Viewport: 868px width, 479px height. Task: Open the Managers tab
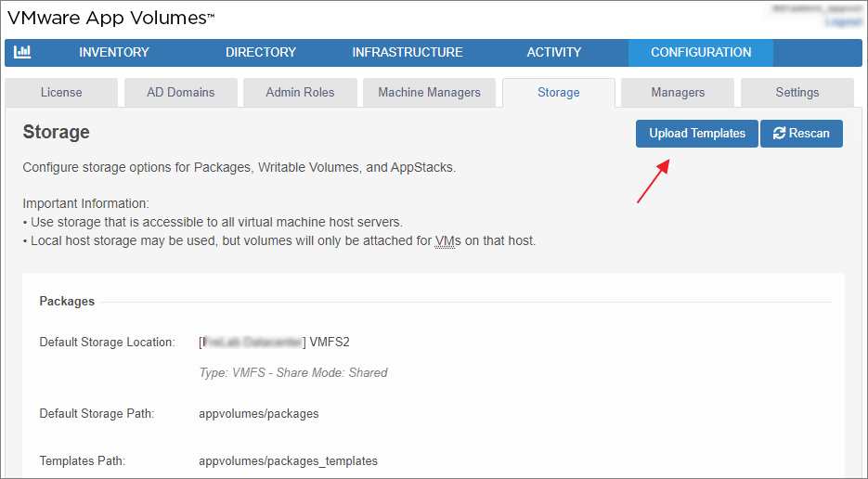(x=678, y=93)
